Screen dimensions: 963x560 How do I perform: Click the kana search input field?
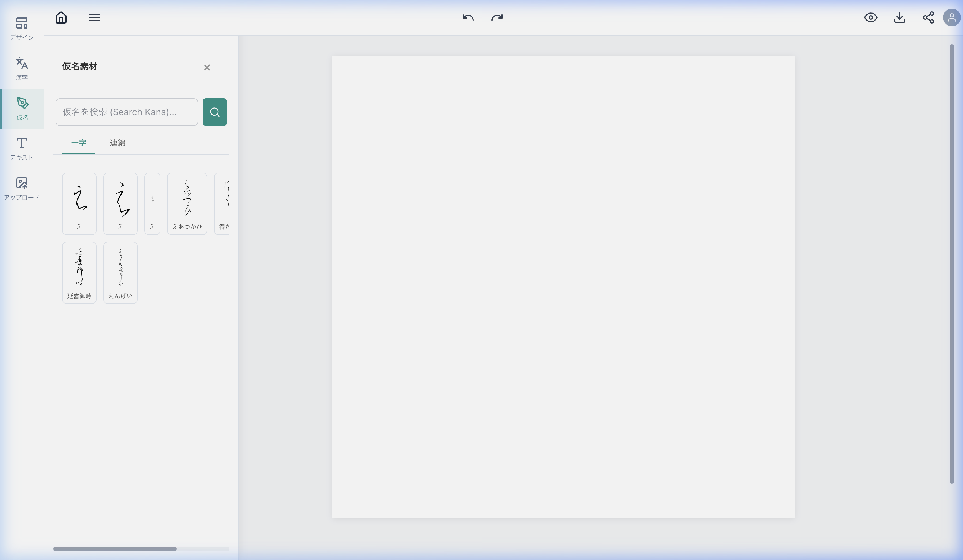click(x=127, y=112)
